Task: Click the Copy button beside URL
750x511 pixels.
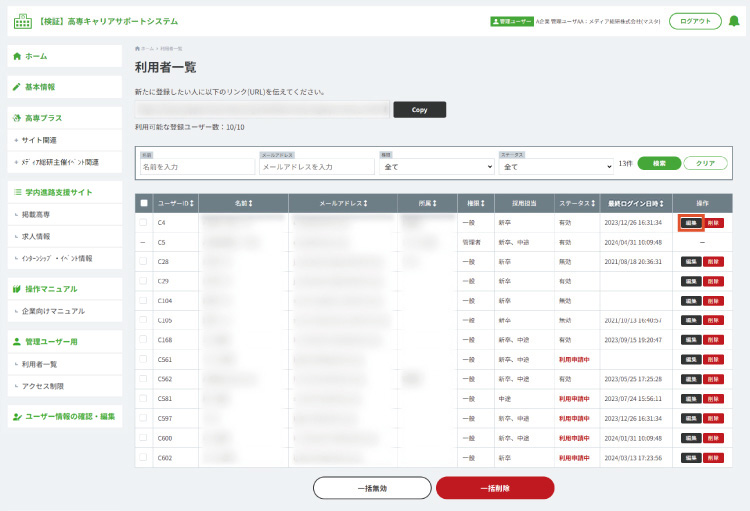Action: click(x=419, y=110)
